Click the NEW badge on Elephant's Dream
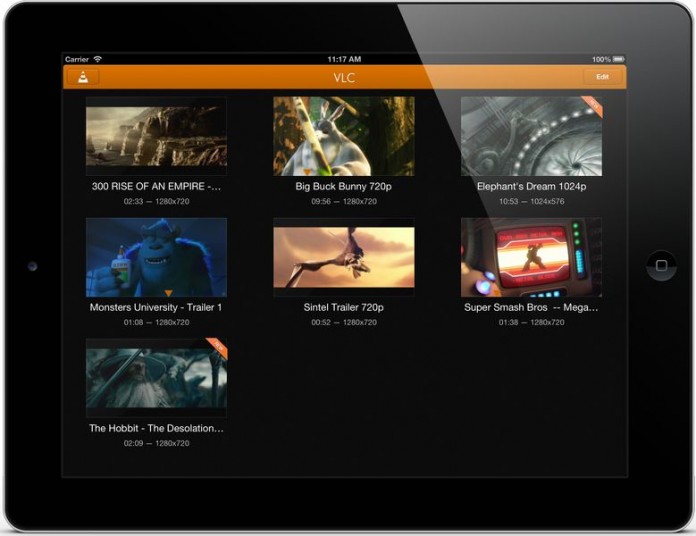Image resolution: width=696 pixels, height=536 pixels. point(591,105)
